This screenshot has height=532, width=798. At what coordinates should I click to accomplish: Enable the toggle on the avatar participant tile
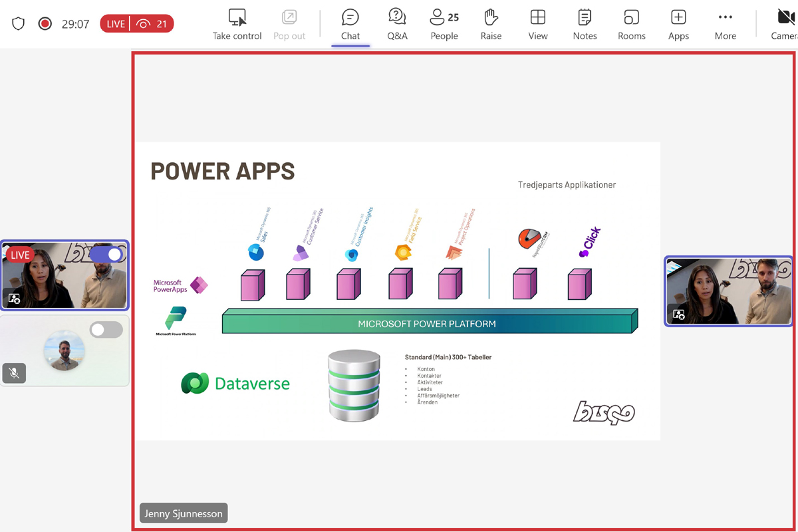pyautogui.click(x=106, y=329)
